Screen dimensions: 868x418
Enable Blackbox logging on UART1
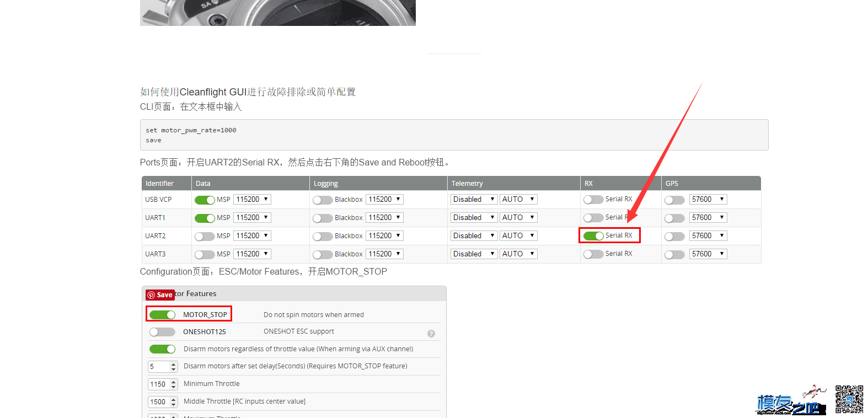pos(323,218)
